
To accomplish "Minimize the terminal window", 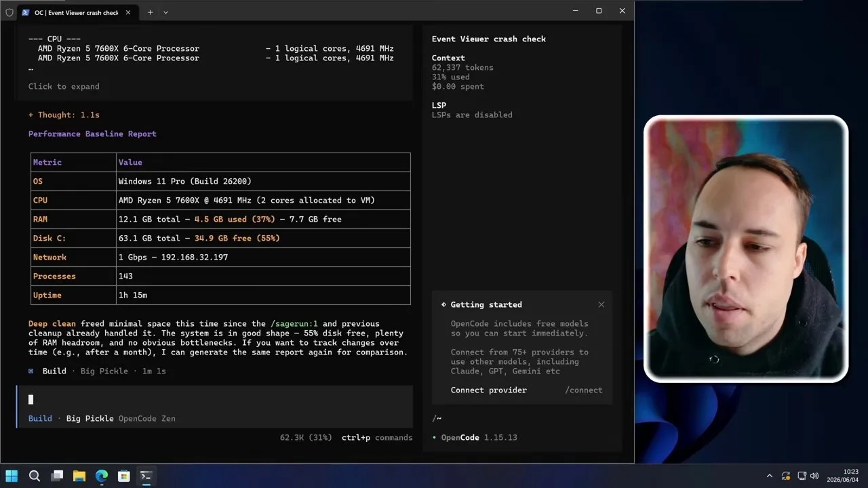I will point(575,11).
